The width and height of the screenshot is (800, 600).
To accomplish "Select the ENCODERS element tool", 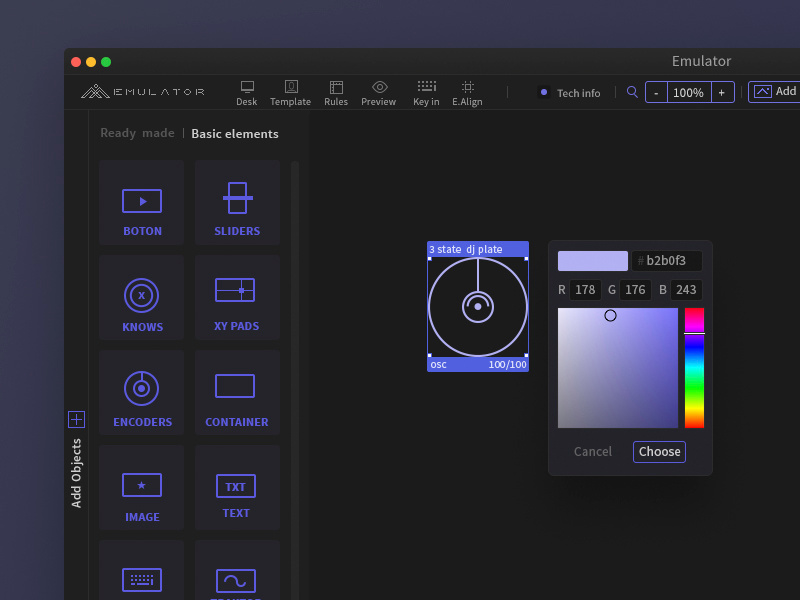I will click(141, 394).
